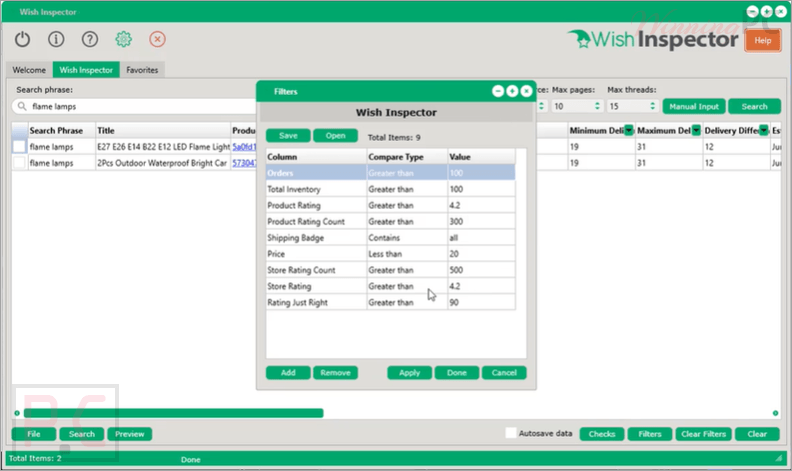Click the Value column header
792x471 pixels.
pyautogui.click(x=481, y=157)
